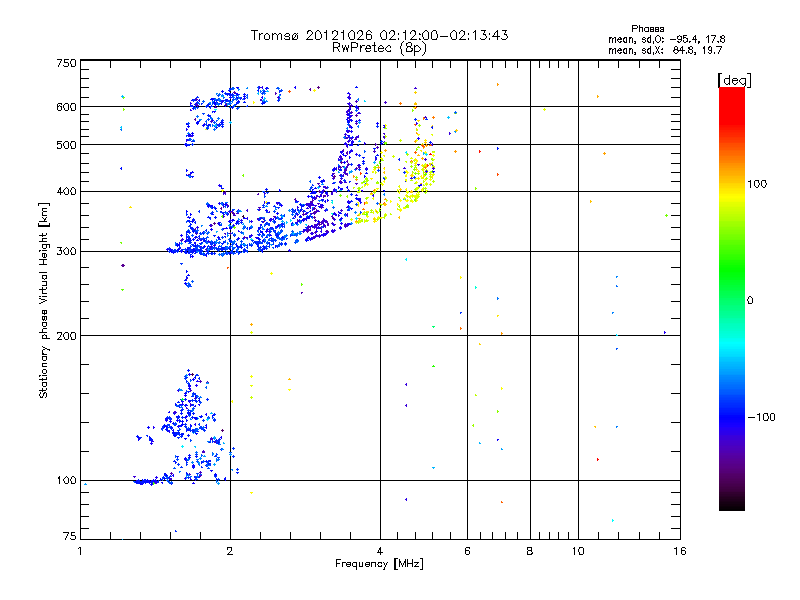Click the y-axis tick label '100'
800x600 pixels.
(66, 481)
